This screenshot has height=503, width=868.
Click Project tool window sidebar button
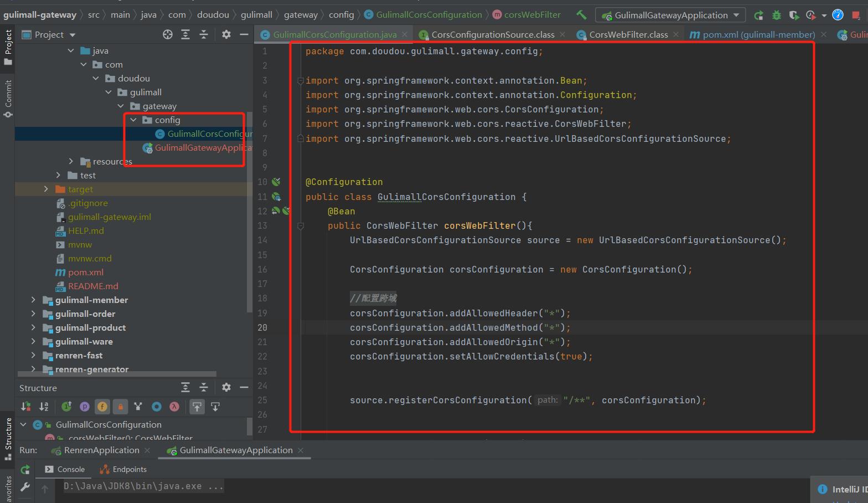coord(8,48)
